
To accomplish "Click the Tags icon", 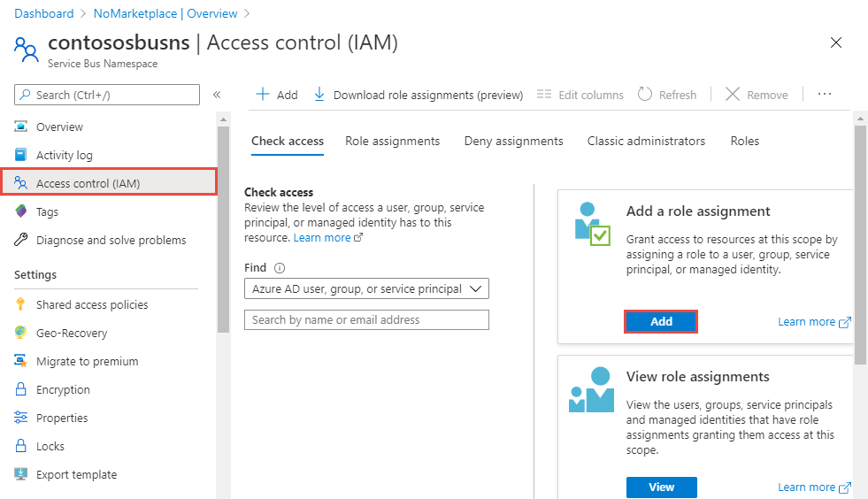I will tap(20, 211).
